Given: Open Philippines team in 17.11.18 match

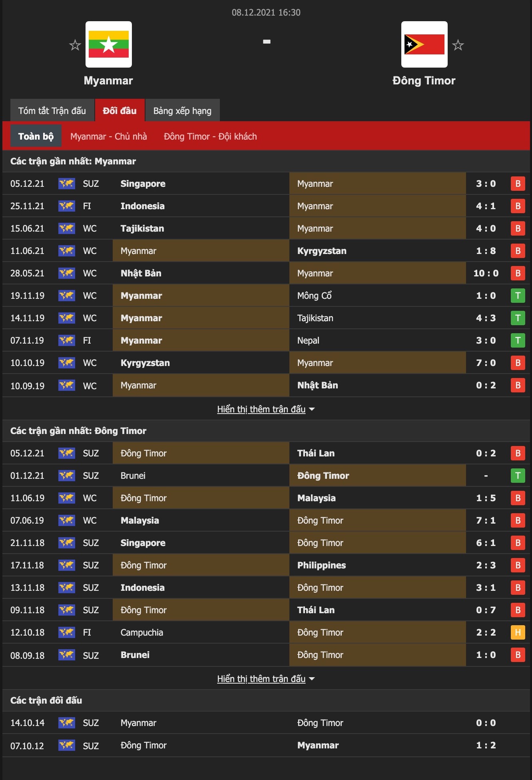Looking at the screenshot, I should pos(322,565).
